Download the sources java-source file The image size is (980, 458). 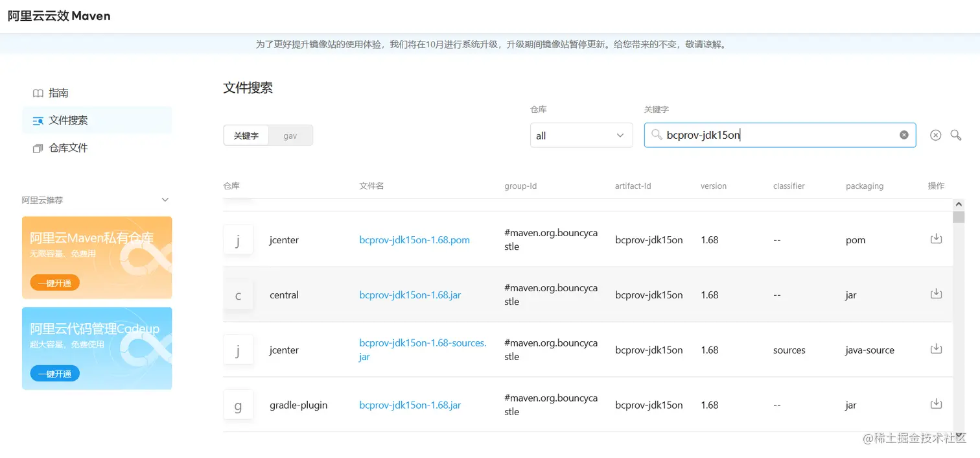click(x=936, y=349)
